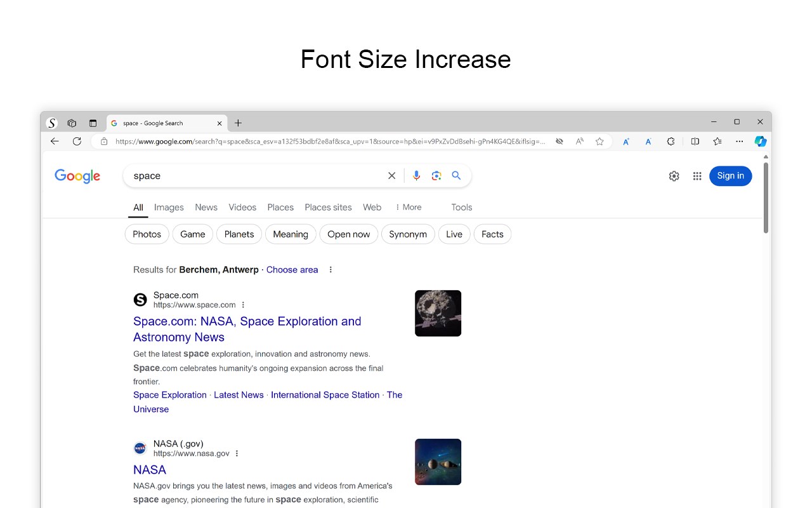Viewport: 812px width, 508px height.
Task: Switch to the Places tab
Action: click(280, 208)
